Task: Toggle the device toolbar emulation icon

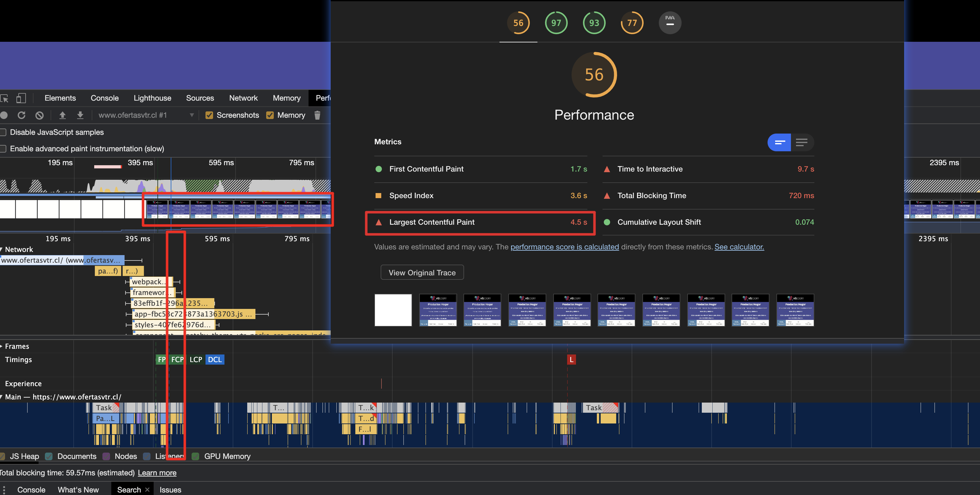Action: pyautogui.click(x=21, y=98)
